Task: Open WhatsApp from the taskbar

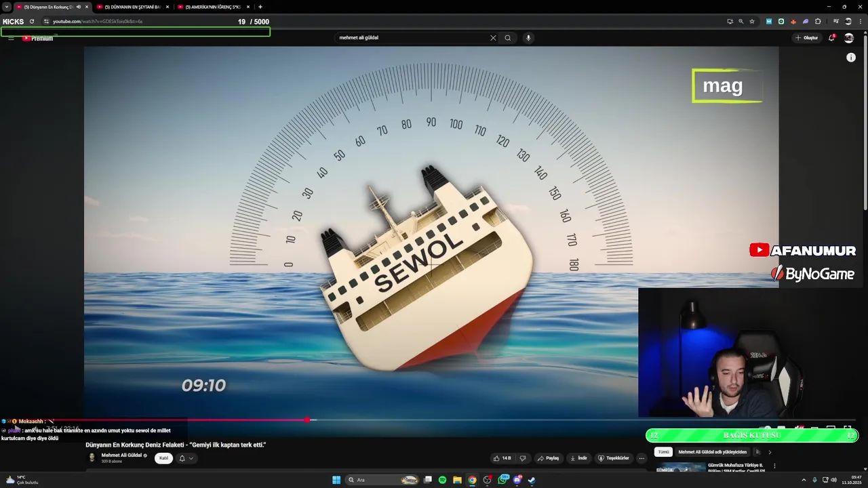Action: 502,480
